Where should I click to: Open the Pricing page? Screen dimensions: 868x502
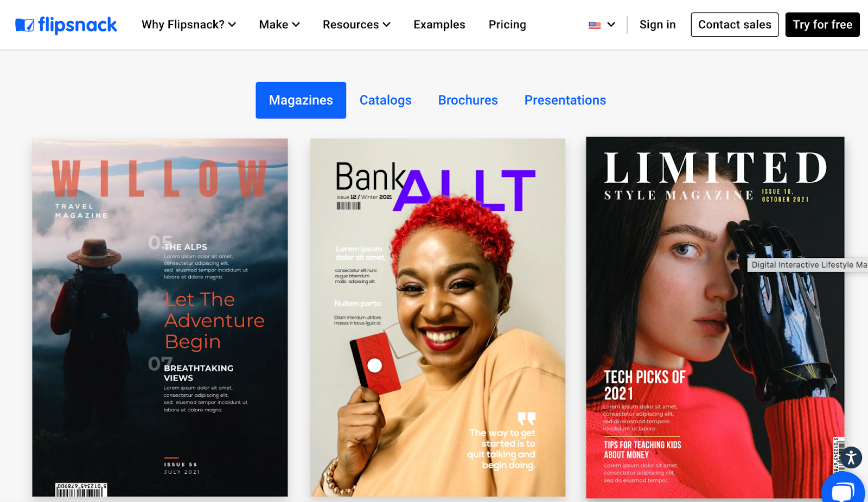(507, 24)
